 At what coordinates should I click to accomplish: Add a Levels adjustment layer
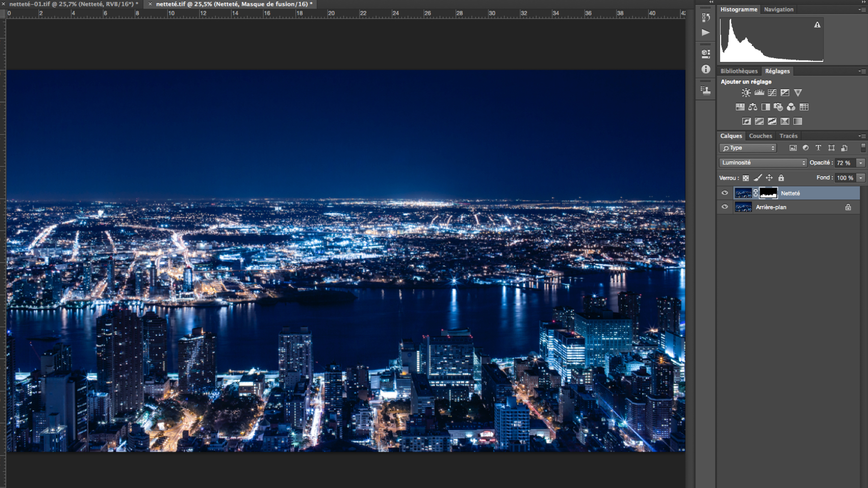point(759,93)
